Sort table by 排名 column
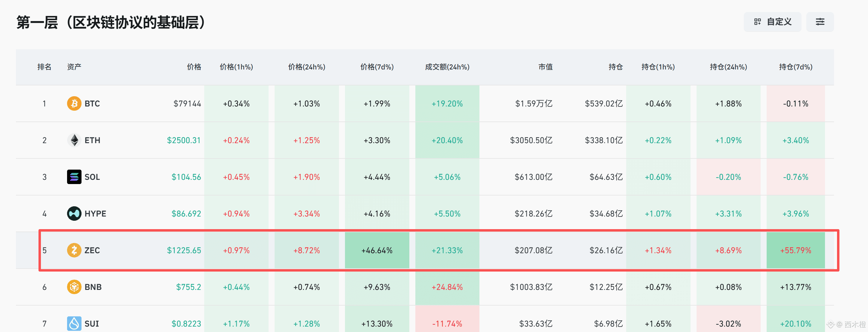The height and width of the screenshot is (332, 868). pyautogui.click(x=44, y=67)
